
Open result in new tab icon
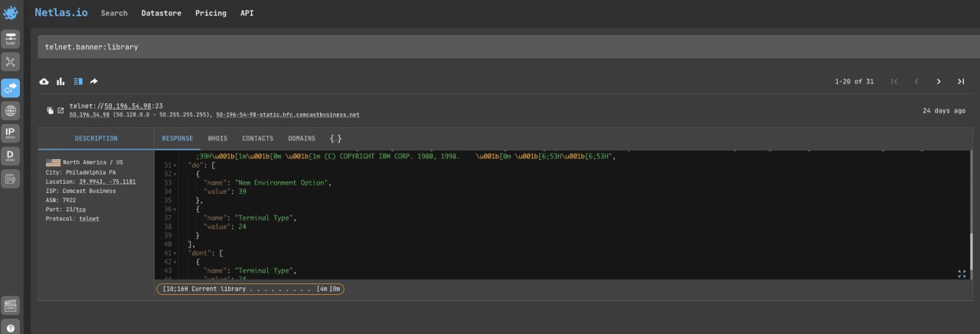pyautogui.click(x=60, y=110)
